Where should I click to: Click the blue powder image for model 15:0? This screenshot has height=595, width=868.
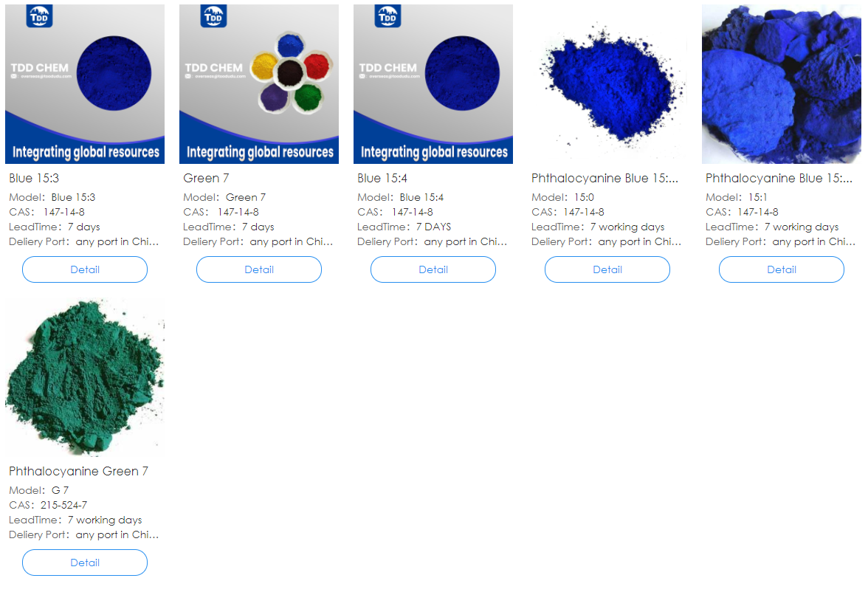point(607,84)
